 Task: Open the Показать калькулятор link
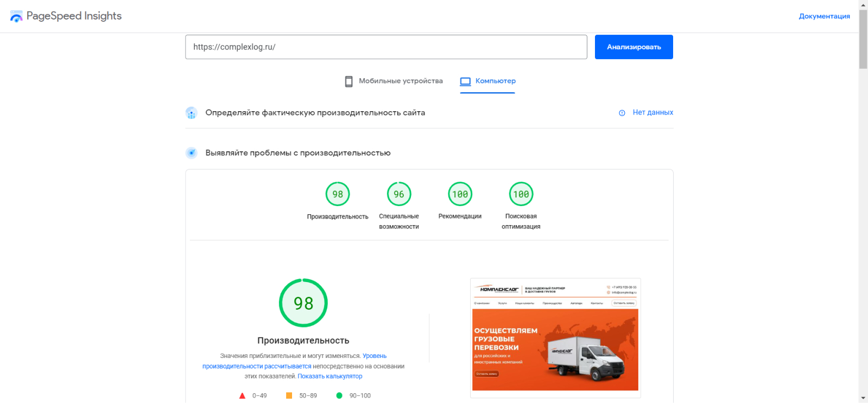pyautogui.click(x=330, y=376)
